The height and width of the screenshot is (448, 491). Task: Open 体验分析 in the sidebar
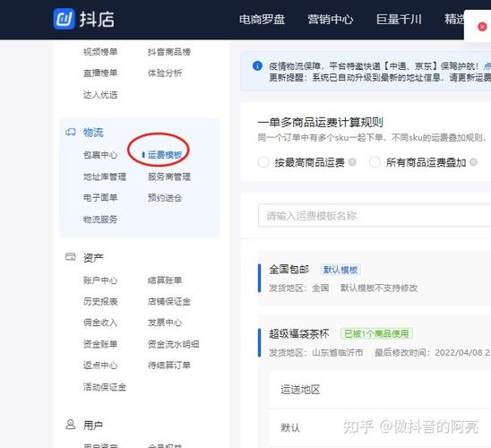click(165, 73)
